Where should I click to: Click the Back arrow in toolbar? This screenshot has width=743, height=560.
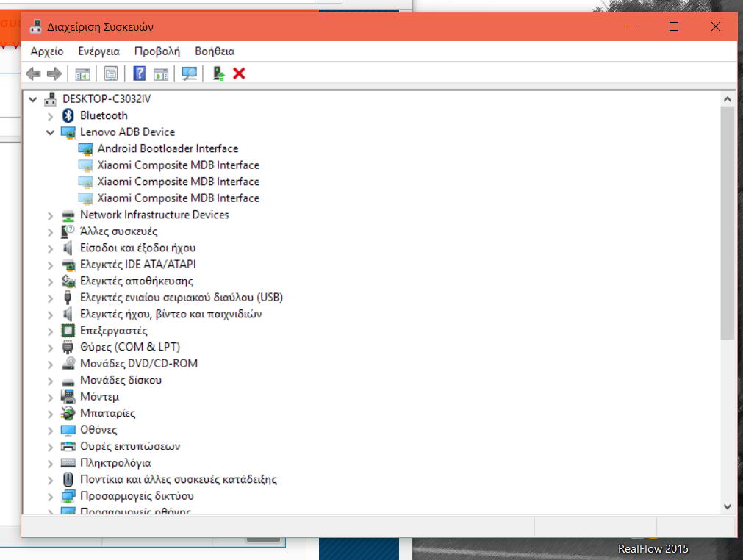(33, 73)
